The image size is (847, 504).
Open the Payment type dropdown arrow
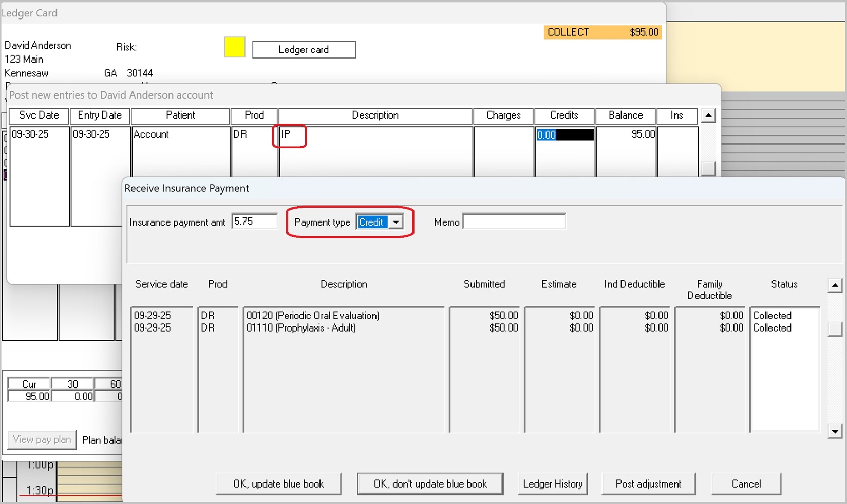[396, 222]
